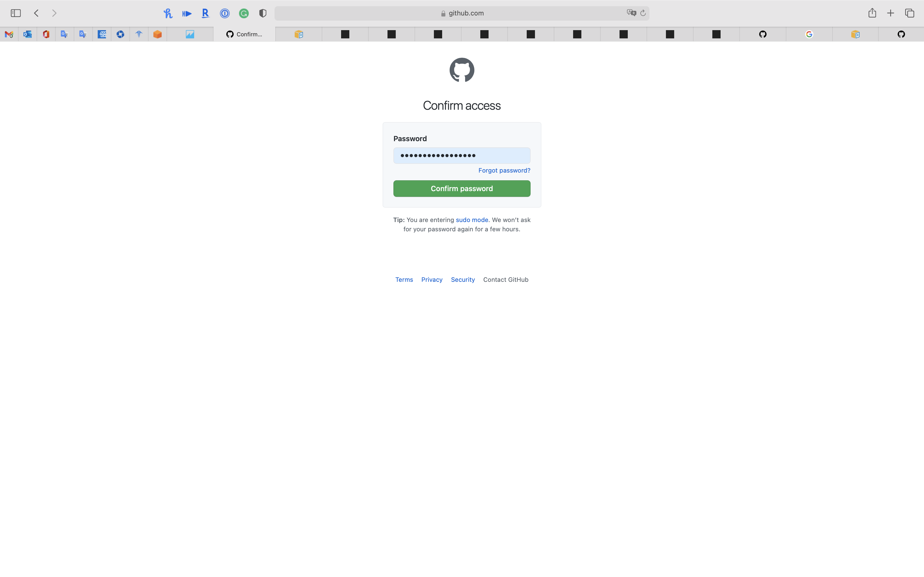Screen dimensions: 924x577
Task: Open the Rakuten extension icon
Action: click(205, 13)
